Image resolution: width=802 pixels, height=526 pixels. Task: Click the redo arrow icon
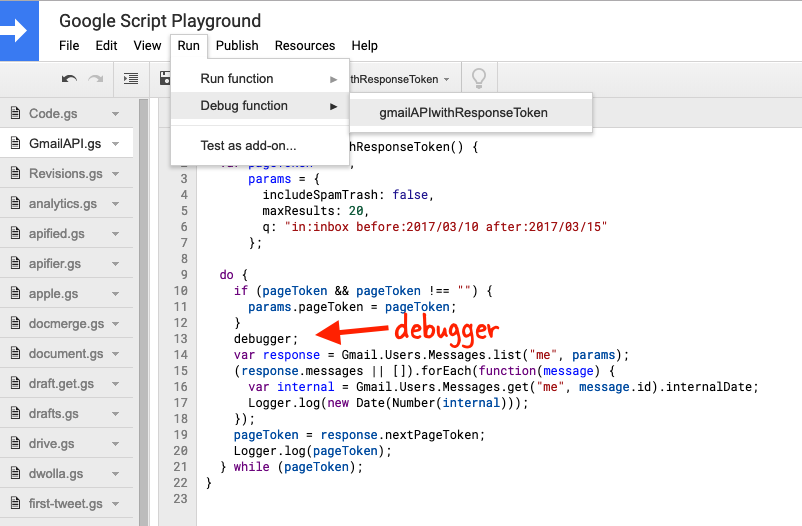coord(96,79)
